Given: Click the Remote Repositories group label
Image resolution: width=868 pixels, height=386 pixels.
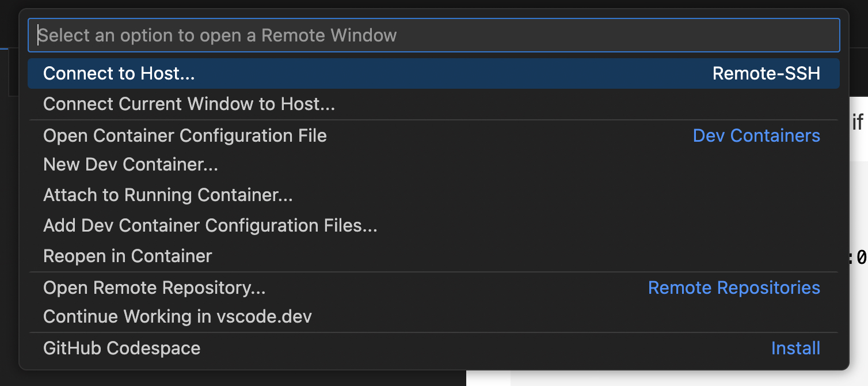Looking at the screenshot, I should click(x=734, y=287).
